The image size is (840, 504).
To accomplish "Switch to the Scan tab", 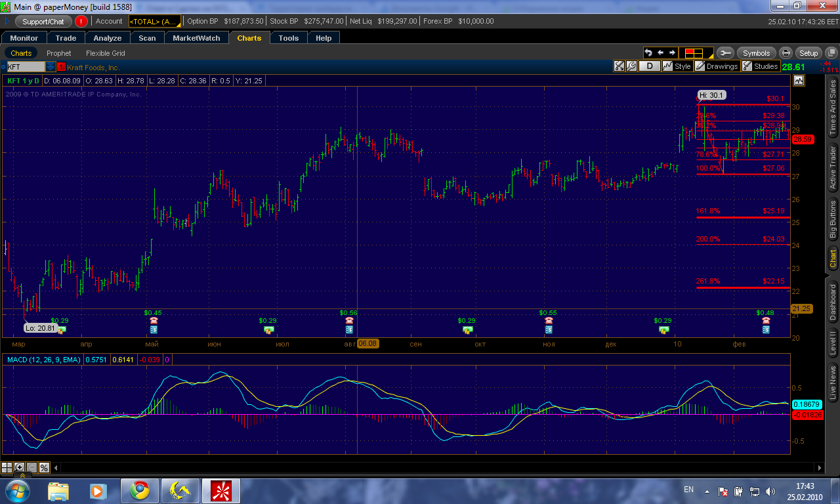I will (148, 38).
